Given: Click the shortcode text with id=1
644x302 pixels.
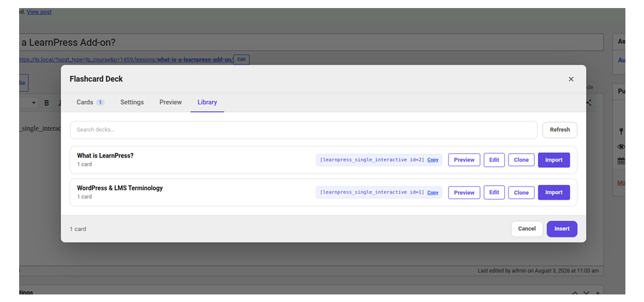Looking at the screenshot, I should 372,192.
